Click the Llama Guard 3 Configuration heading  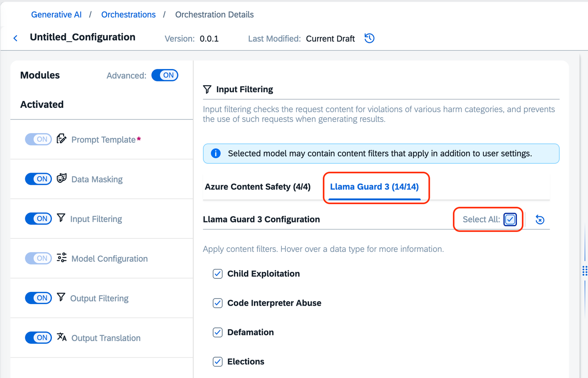[261, 220]
